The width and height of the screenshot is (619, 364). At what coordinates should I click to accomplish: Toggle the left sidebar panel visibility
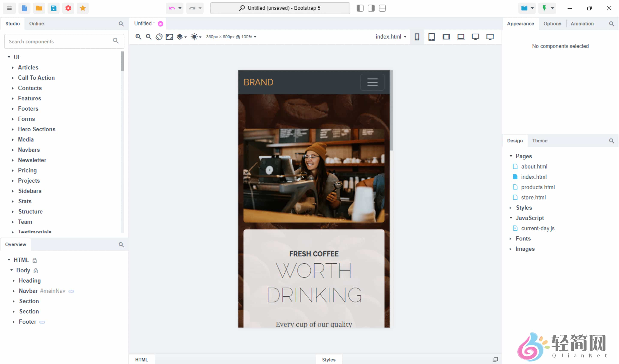[360, 8]
